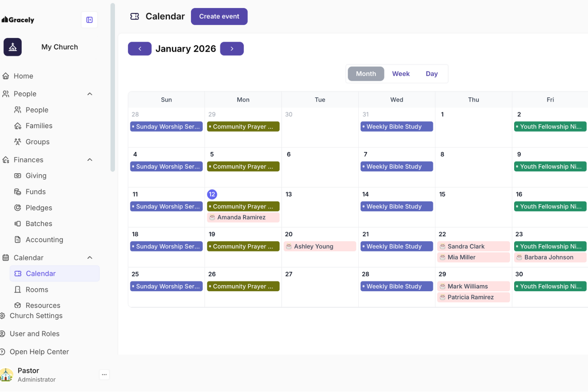Collapse the Finances section
588x392 pixels.
tap(89, 160)
